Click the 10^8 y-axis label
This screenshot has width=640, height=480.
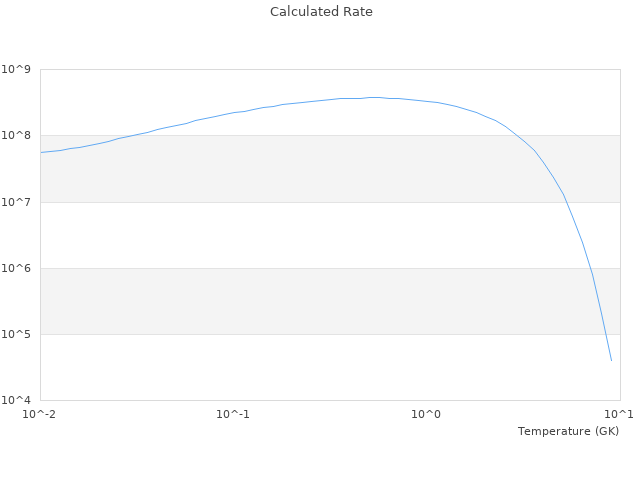[x=18, y=135]
